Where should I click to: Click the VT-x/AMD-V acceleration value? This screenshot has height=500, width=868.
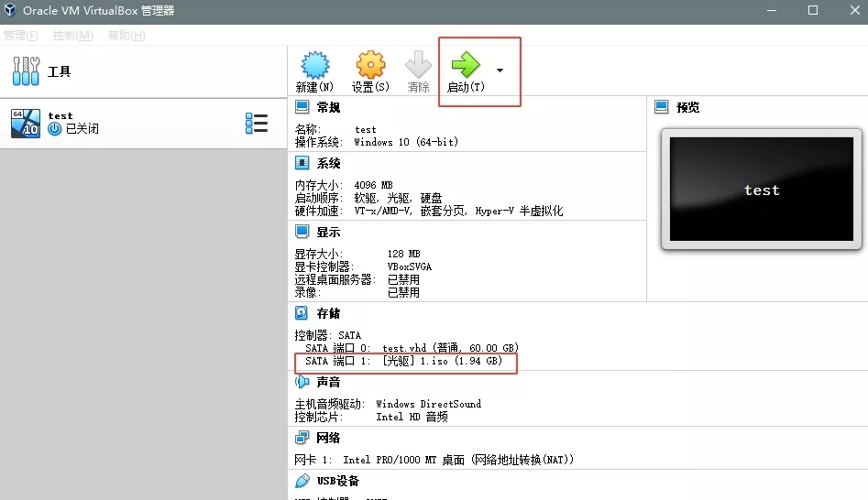pos(458,211)
